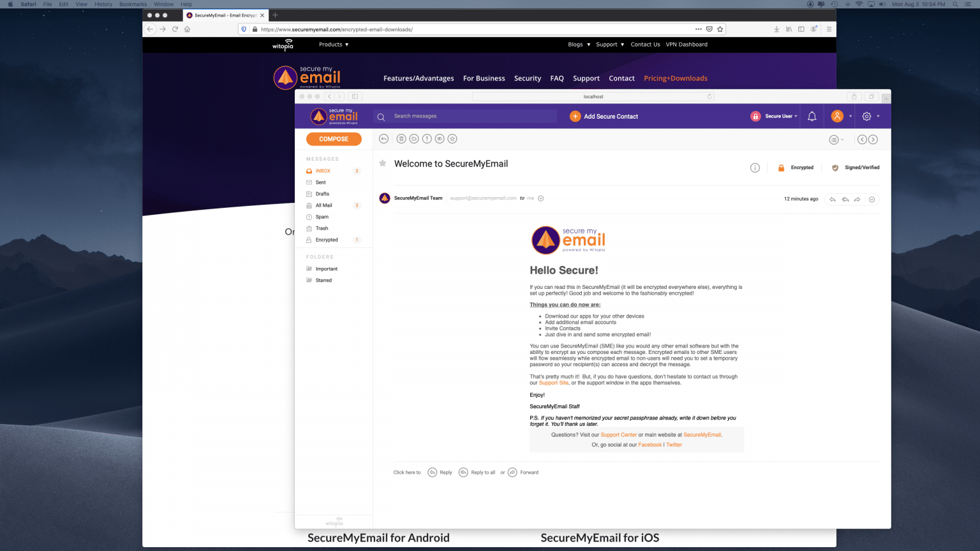Open the Support Center link in email footer
980x551 pixels.
pyautogui.click(x=618, y=435)
